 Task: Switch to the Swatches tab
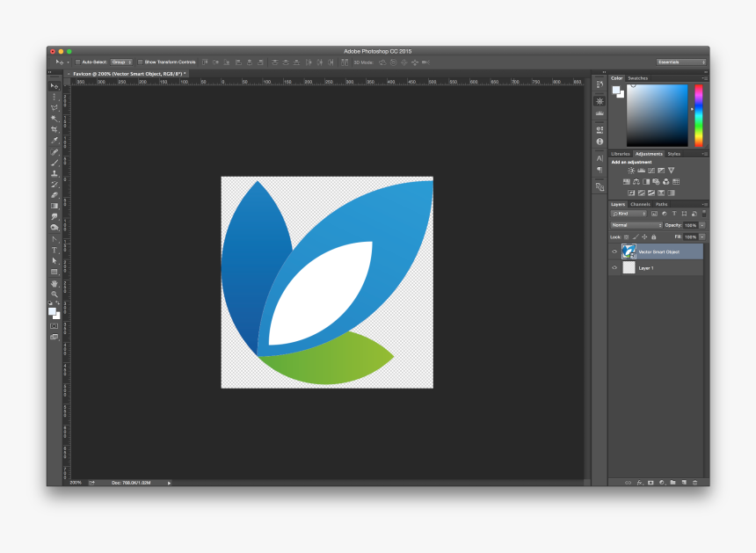638,78
